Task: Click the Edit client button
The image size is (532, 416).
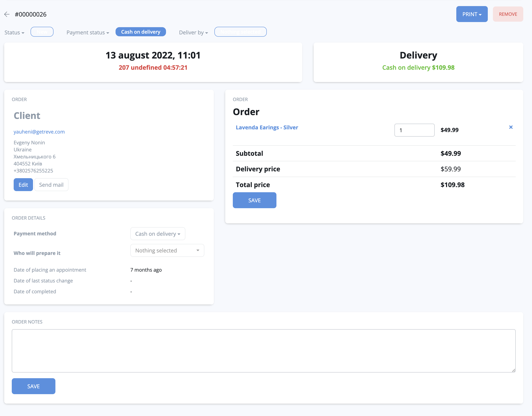Action: pos(23,185)
